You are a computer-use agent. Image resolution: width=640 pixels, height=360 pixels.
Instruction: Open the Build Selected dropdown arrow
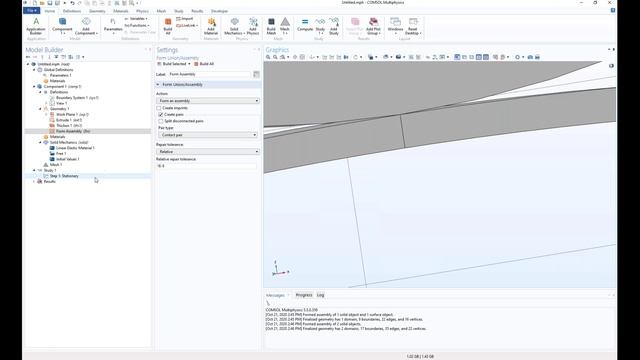[x=189, y=64]
